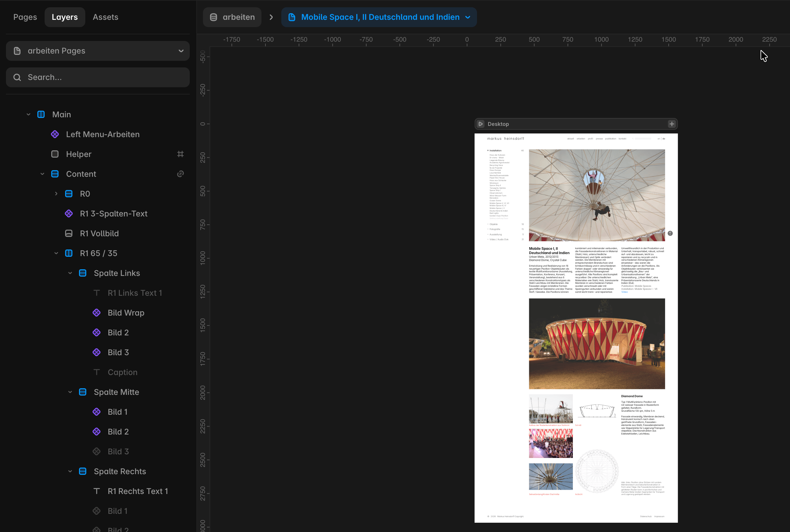This screenshot has width=790, height=532.
Task: Select the crowd photo thumbnail
Action: pos(551,443)
